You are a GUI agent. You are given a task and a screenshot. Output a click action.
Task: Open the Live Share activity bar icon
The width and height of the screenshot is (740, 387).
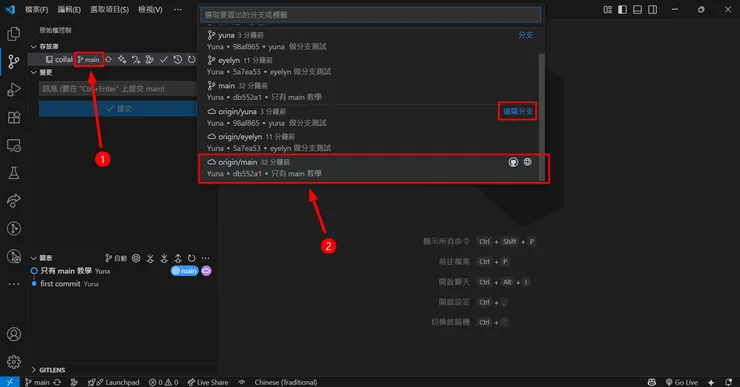click(x=14, y=201)
